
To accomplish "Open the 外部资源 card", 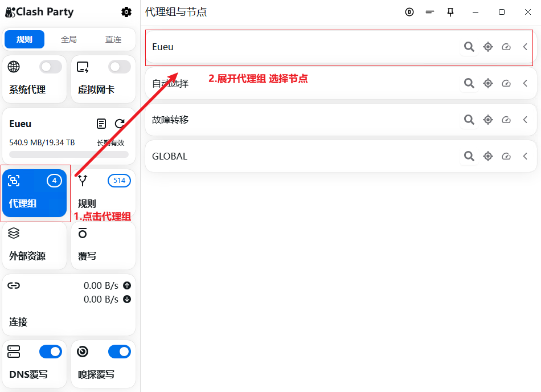I will pos(35,245).
